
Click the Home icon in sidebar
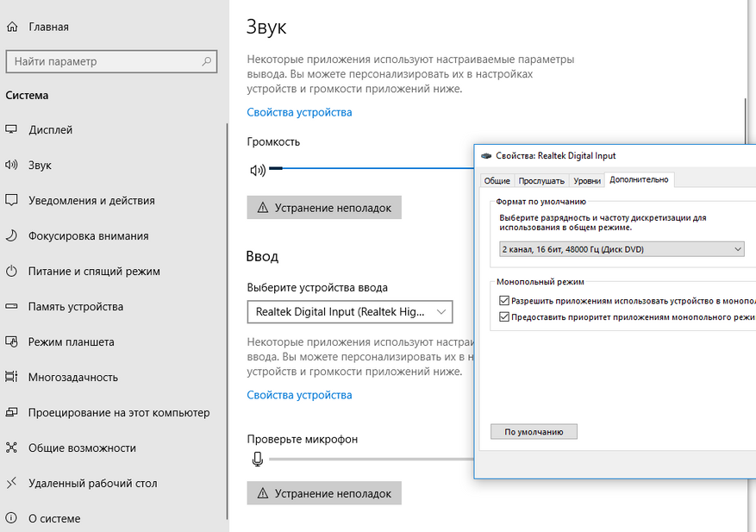pos(12,27)
